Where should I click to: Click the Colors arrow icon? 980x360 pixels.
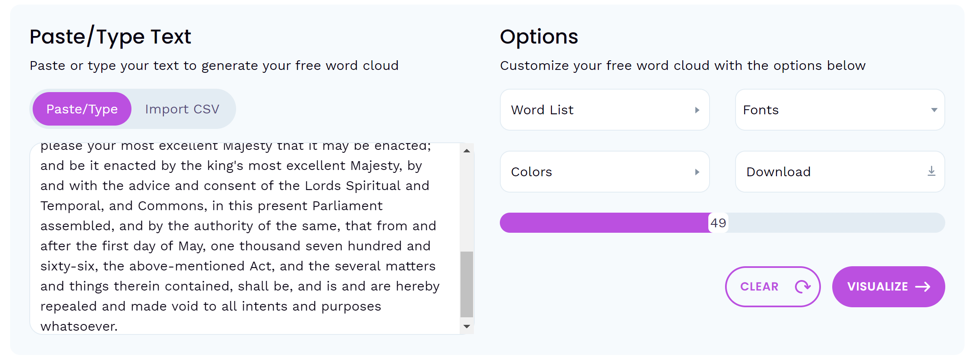coord(697,172)
